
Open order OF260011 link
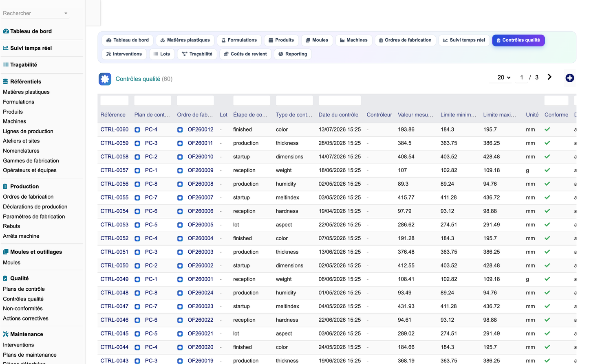coord(200,143)
